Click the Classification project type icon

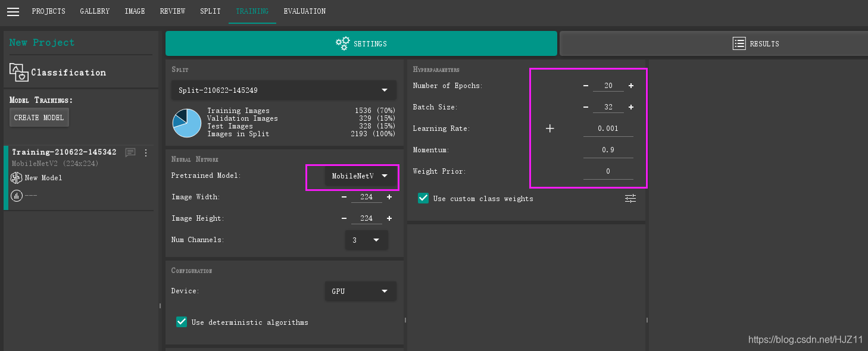pos(18,73)
